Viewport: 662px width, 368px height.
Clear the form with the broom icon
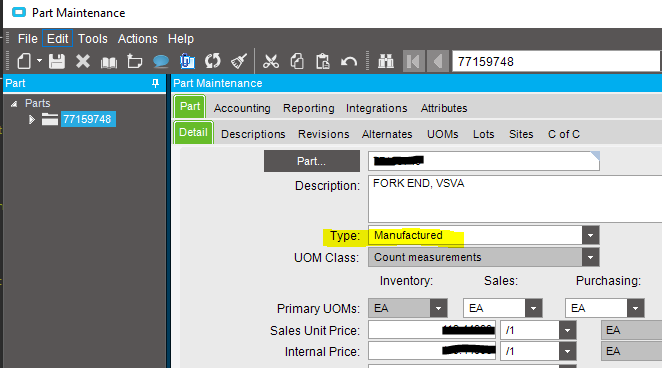click(239, 62)
